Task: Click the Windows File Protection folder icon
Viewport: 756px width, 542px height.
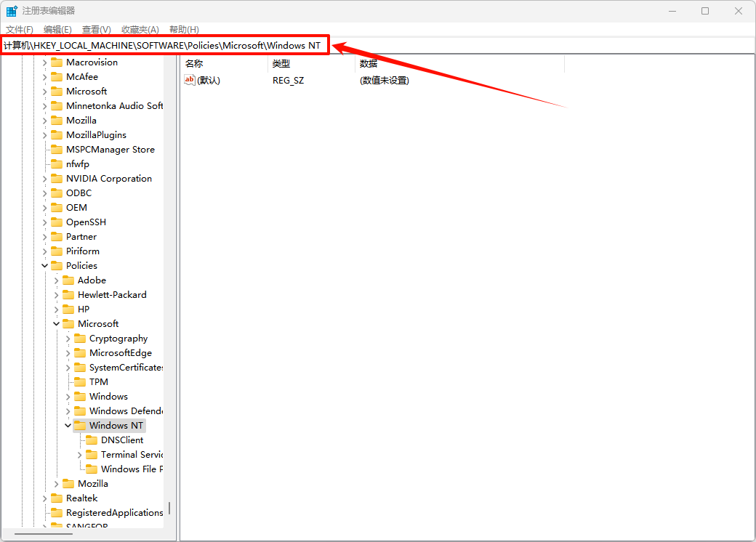Action: [x=92, y=469]
